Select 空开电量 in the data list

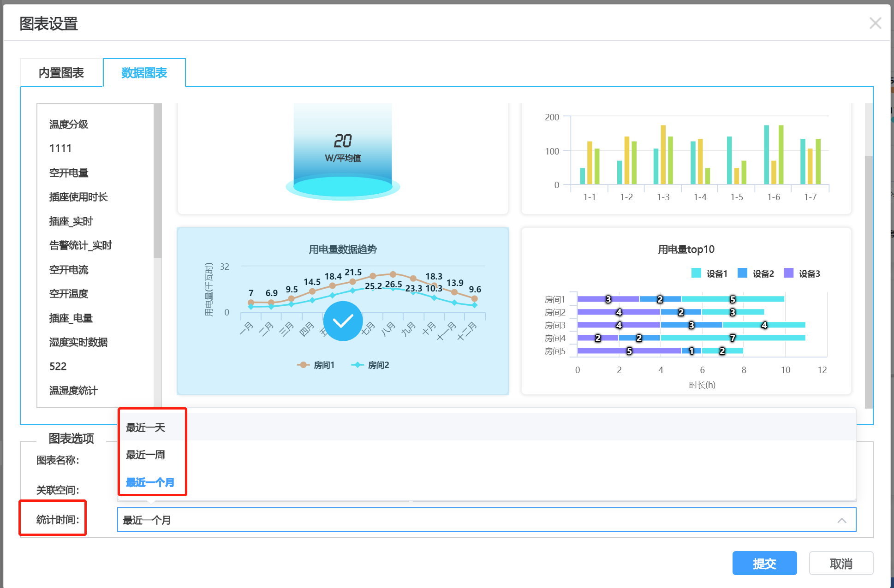[69, 173]
